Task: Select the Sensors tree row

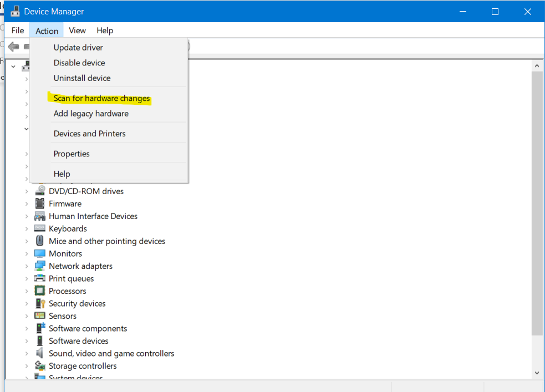Action: [x=63, y=316]
